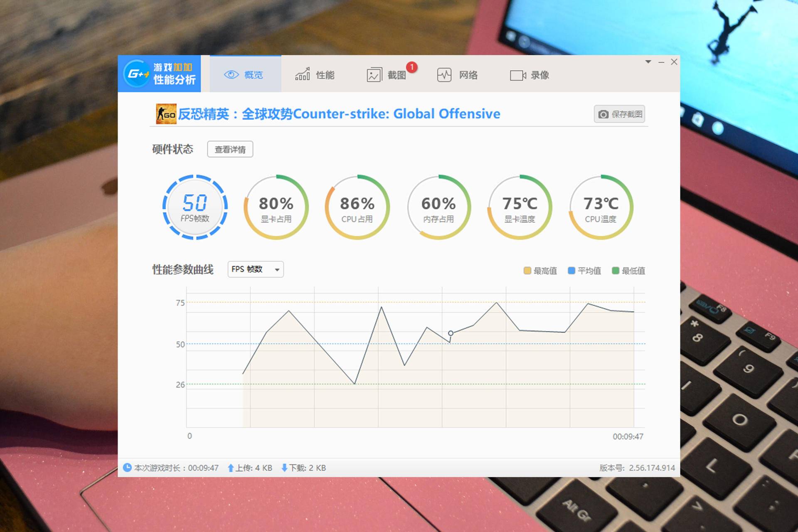Expand the window options arrow near minimize
The image size is (798, 532).
[648, 62]
